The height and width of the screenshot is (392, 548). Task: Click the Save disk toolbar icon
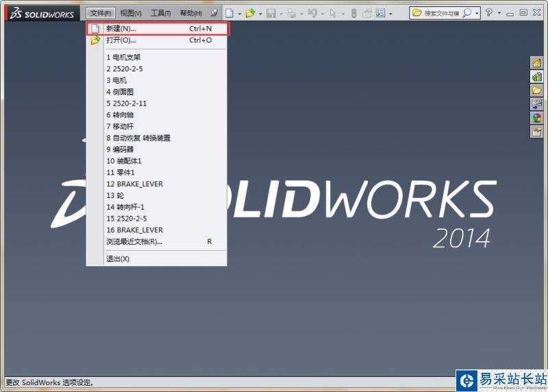pyautogui.click(x=271, y=13)
